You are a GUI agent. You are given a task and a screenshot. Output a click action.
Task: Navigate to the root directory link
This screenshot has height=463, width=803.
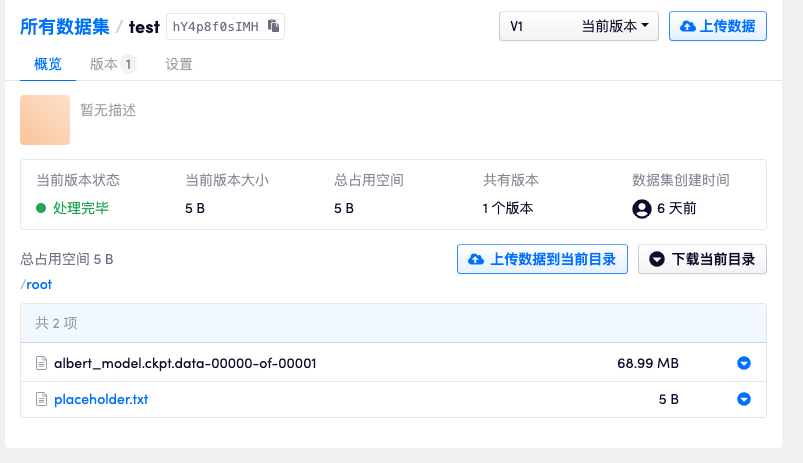coord(38,284)
